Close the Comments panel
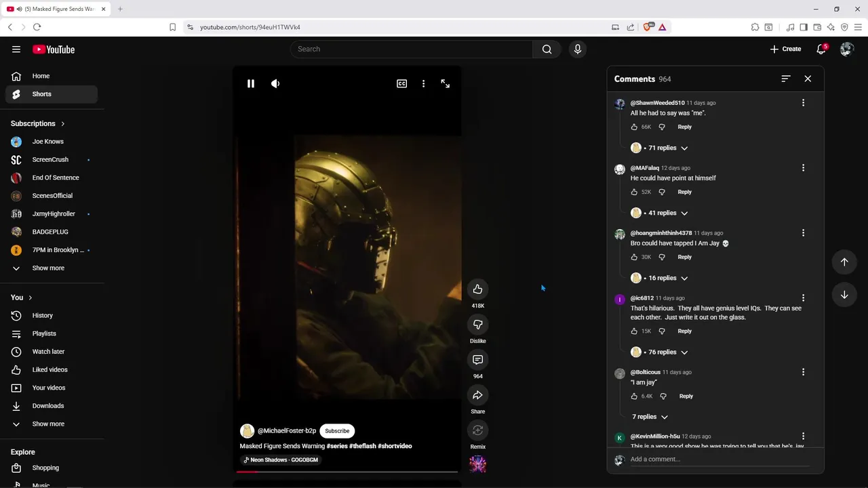The image size is (868, 488). 808,79
